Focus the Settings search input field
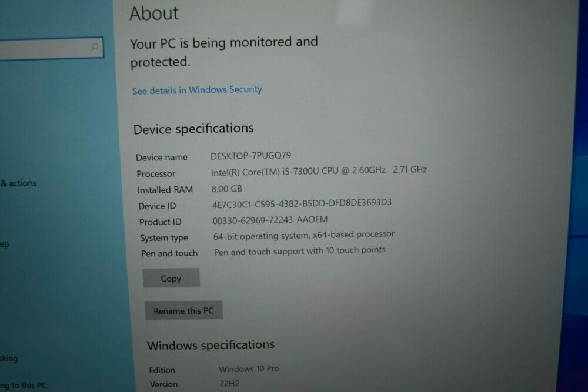The height and width of the screenshot is (392, 588). point(51,48)
